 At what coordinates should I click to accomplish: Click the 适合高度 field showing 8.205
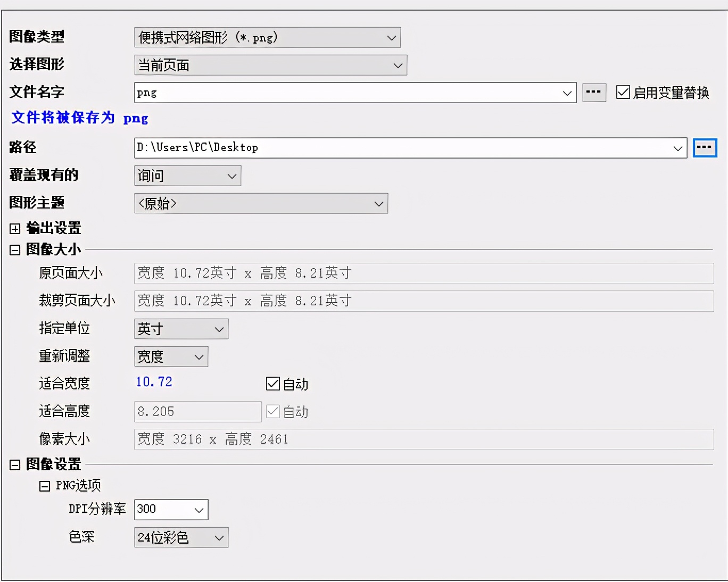tap(197, 412)
